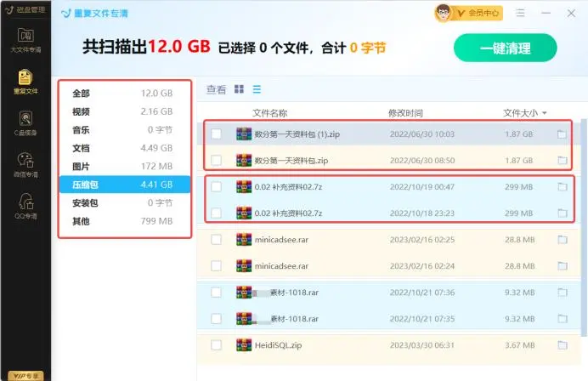Select the 重复文件 sidebar icon
The image size is (588, 381).
tap(25, 81)
